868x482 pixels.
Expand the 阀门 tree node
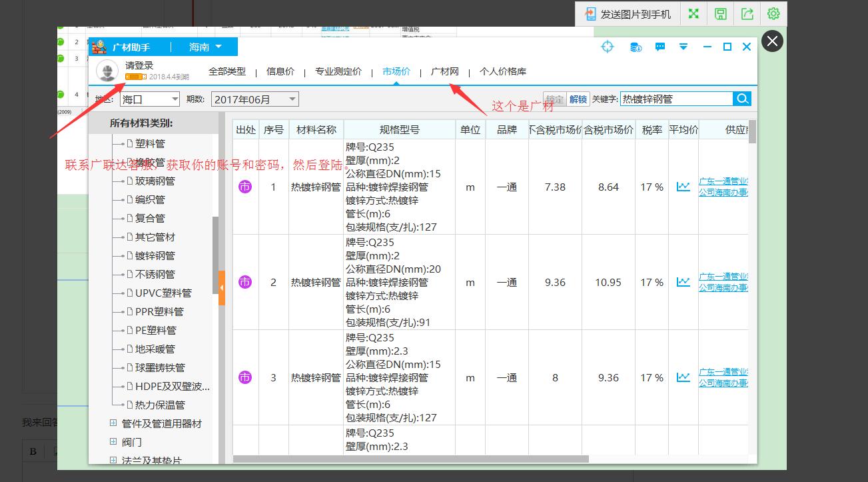click(x=113, y=442)
